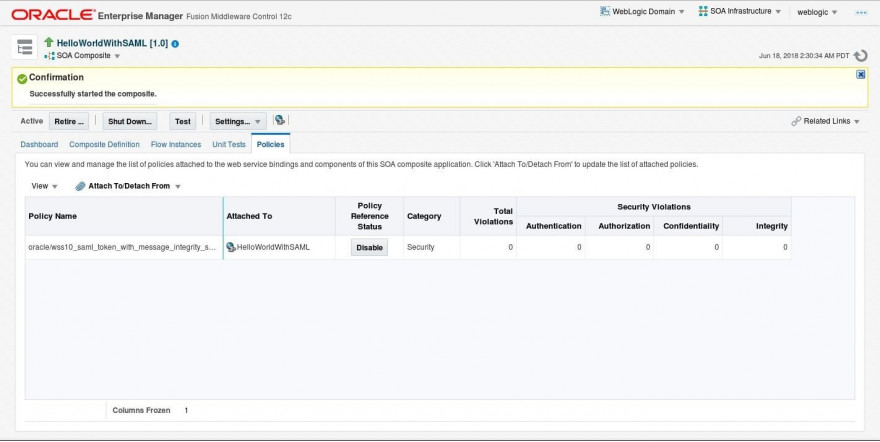Switch to the Composite Definition tab

tap(104, 145)
